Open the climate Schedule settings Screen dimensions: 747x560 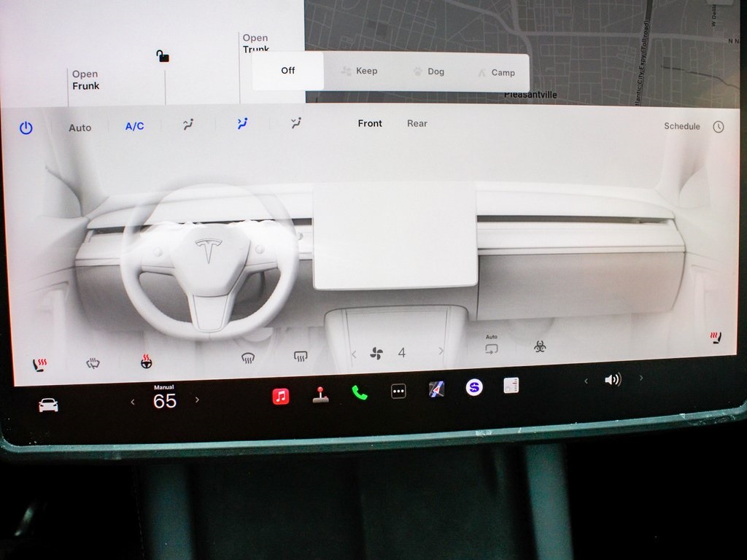pos(682,126)
